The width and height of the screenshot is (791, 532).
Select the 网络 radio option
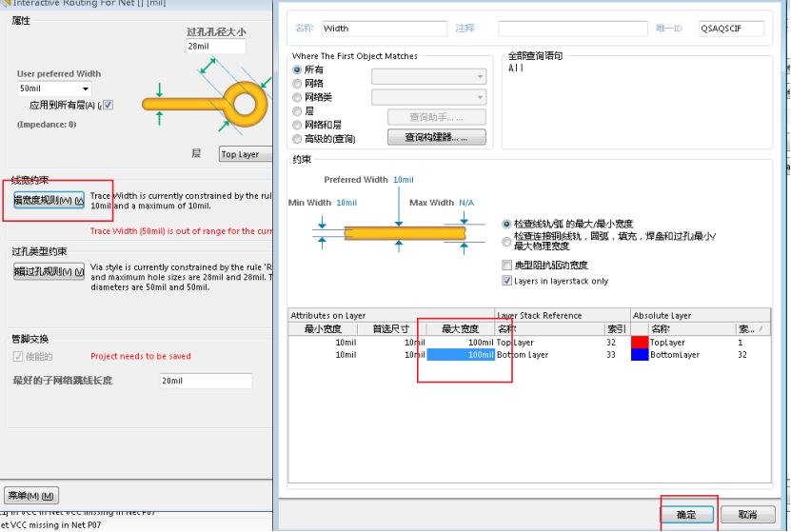297,83
